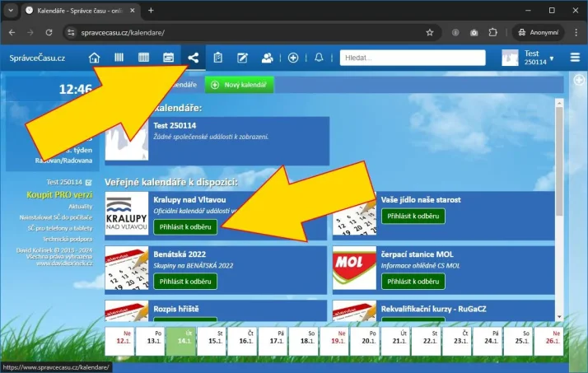The height and width of the screenshot is (373, 588).
Task: Click the Nový kalendář button
Action: 239,85
